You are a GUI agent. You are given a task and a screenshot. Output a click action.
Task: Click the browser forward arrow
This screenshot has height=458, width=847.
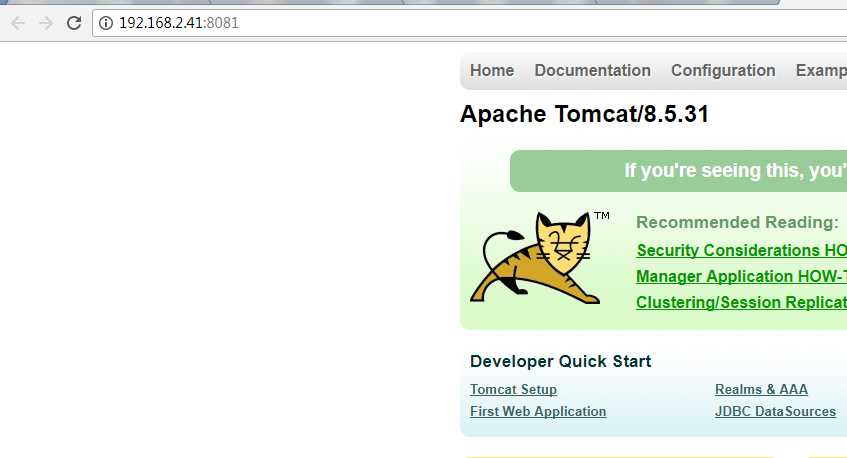(x=46, y=23)
